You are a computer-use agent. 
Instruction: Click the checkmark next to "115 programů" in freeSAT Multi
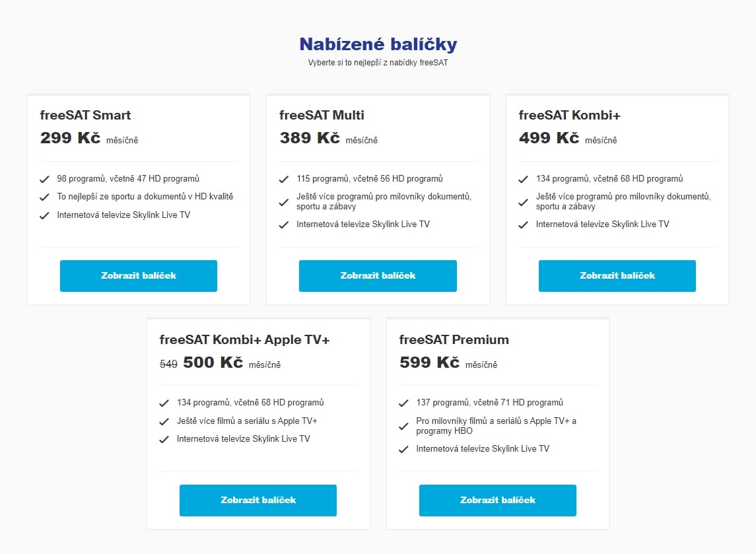point(284,178)
